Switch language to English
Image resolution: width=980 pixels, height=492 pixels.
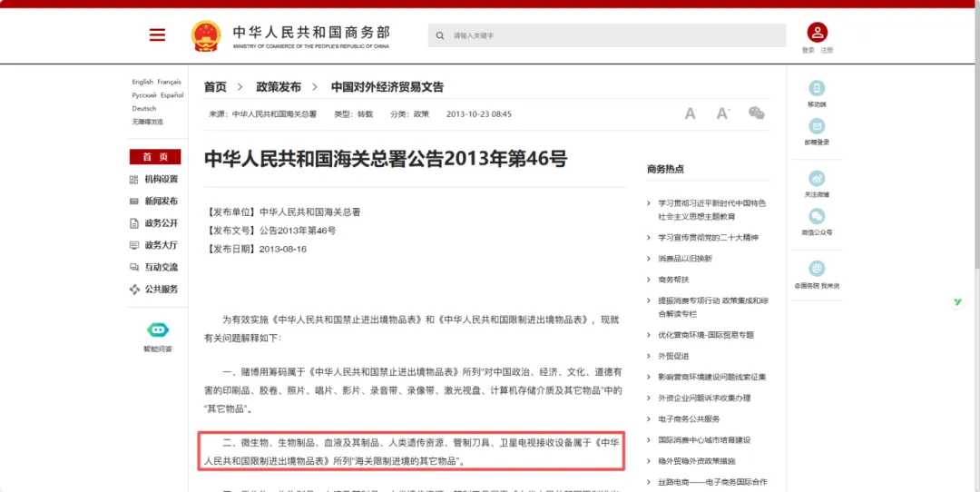(x=142, y=82)
